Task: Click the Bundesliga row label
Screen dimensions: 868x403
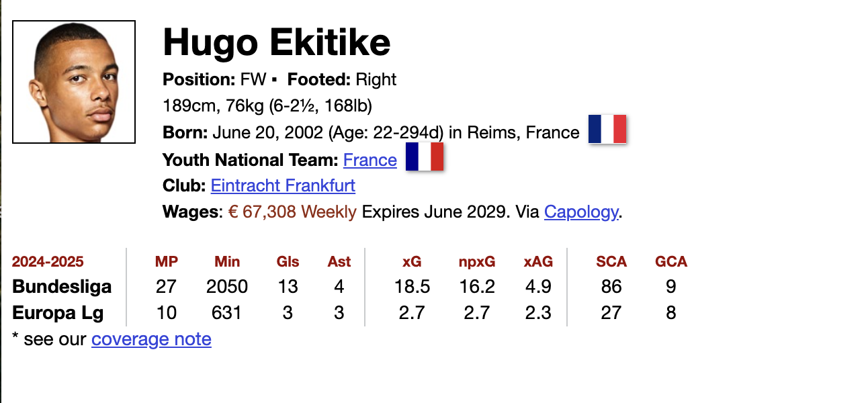Action: [62, 287]
